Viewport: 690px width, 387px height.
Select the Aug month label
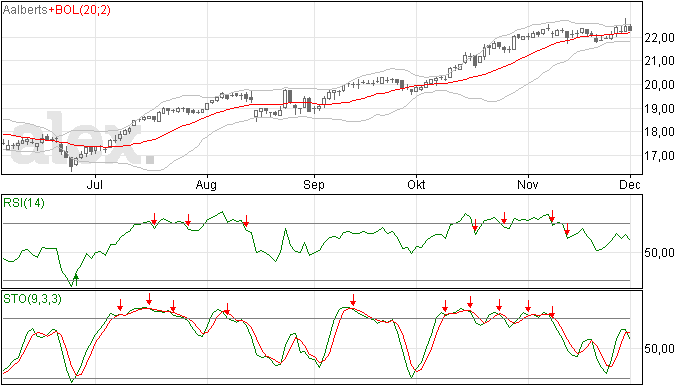tap(206, 185)
